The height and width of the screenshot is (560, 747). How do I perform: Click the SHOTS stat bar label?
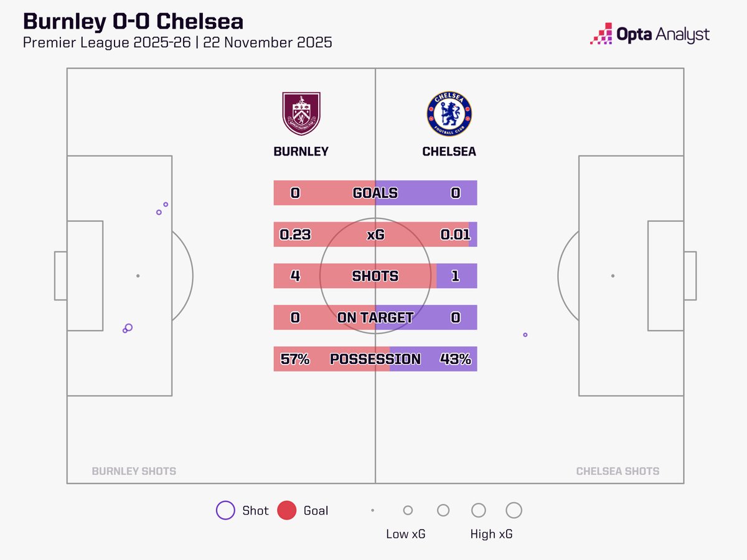(375, 276)
